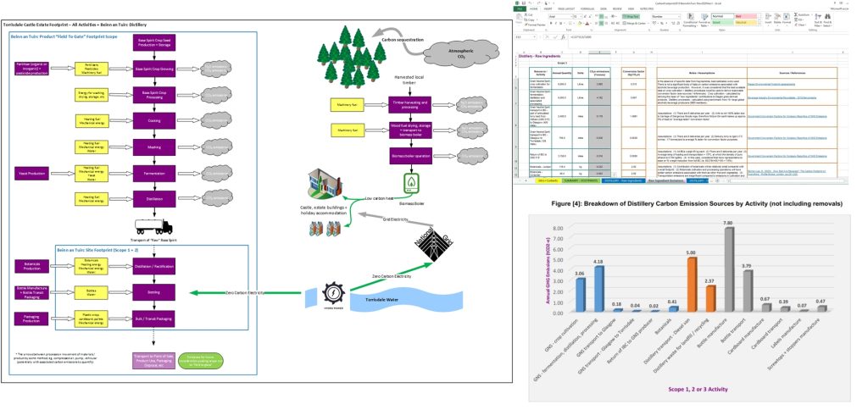Click the Undo arrow in Quick Access Toolbar
Image resolution: width=868 pixels, height=410 pixels.
click(x=530, y=3)
